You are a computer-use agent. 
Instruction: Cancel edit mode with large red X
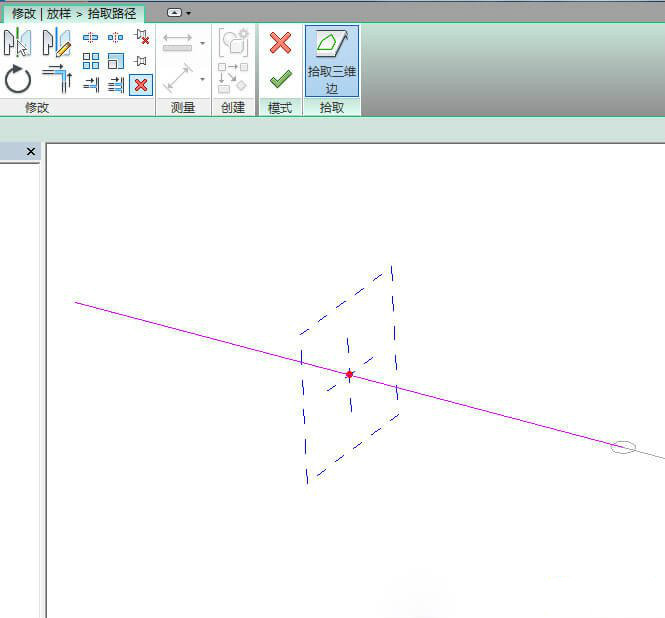(x=280, y=43)
